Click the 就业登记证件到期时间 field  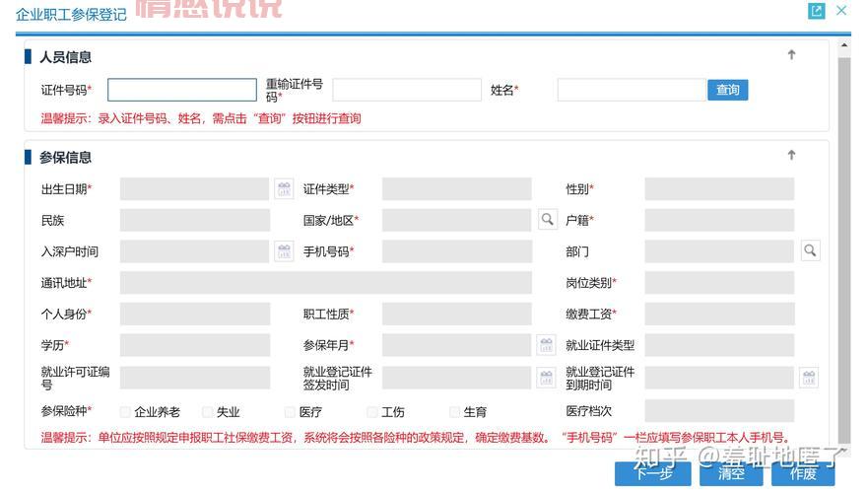719,378
